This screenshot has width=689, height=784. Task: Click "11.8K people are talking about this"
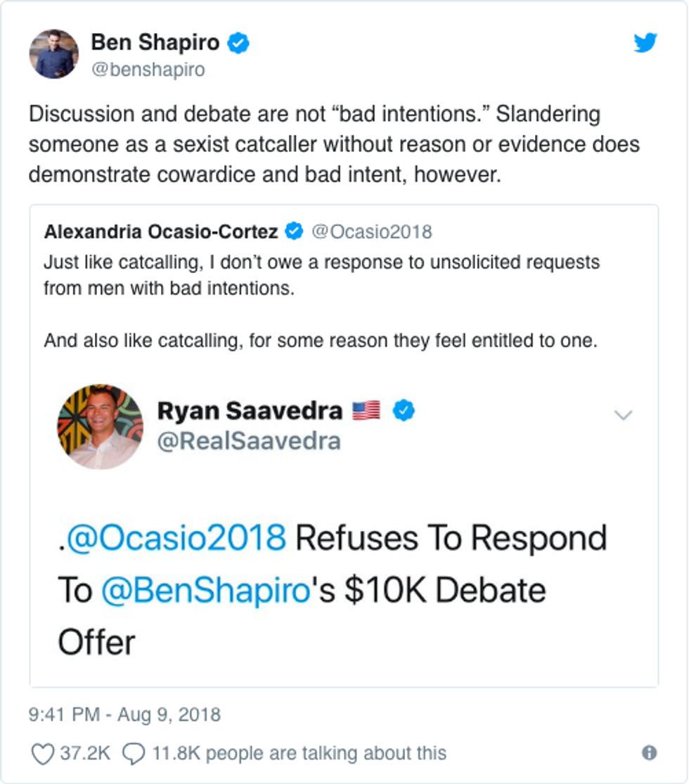(299, 753)
